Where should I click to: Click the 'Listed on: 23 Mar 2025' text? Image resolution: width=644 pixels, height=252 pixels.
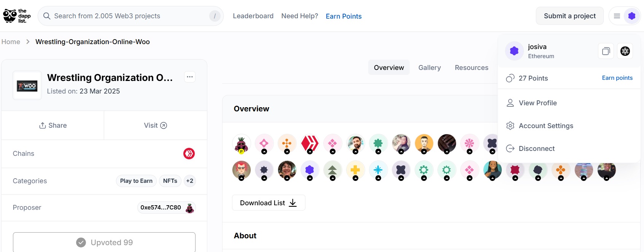click(x=83, y=91)
